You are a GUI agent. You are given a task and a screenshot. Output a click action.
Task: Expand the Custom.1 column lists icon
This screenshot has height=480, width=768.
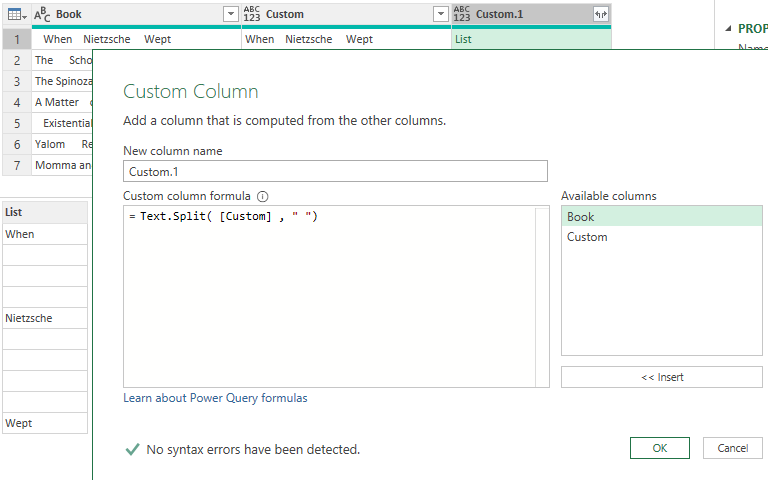coord(600,14)
